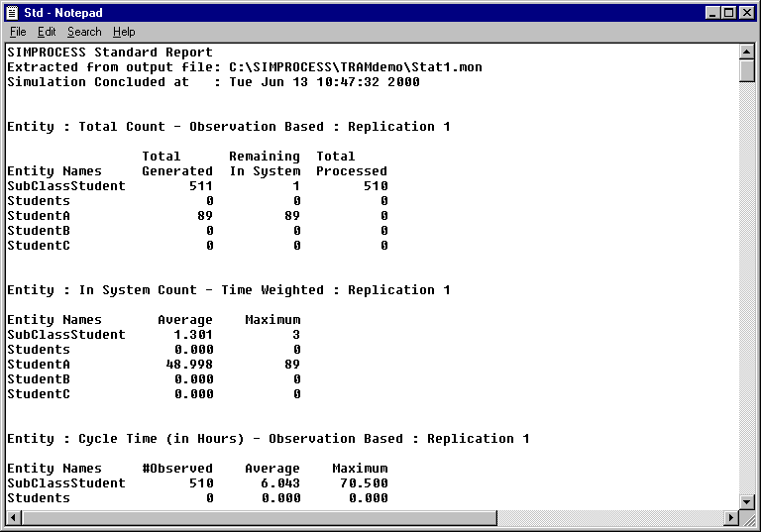The height and width of the screenshot is (532, 761).
Task: Click the Notepad icon in title bar
Action: click(13, 13)
